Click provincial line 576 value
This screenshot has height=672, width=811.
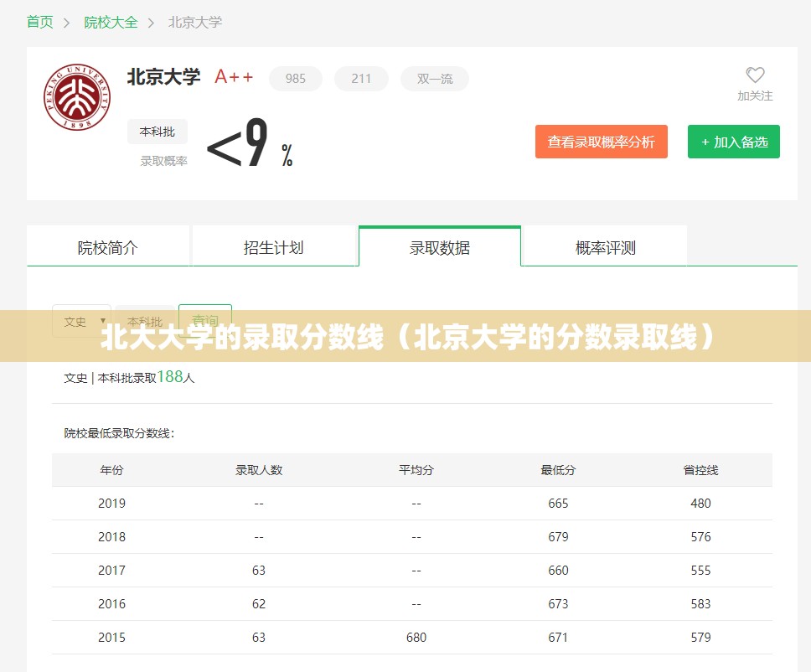point(701,537)
